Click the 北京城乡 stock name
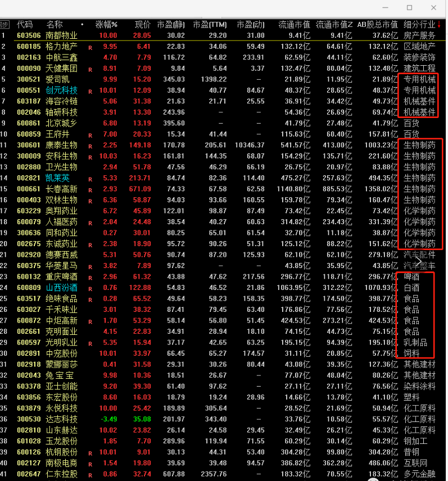 click(61, 123)
